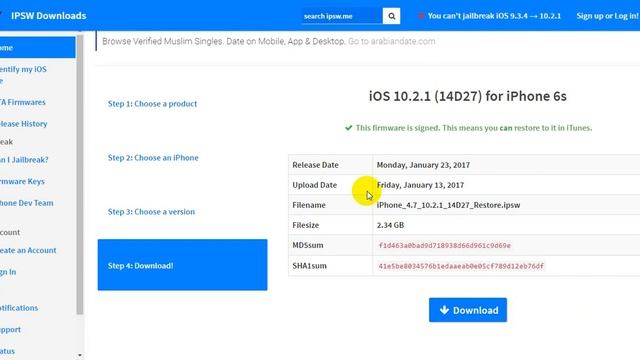This screenshot has height=360, width=640.
Task: Open iPhone Dev Team sidebar link
Action: coord(27,203)
